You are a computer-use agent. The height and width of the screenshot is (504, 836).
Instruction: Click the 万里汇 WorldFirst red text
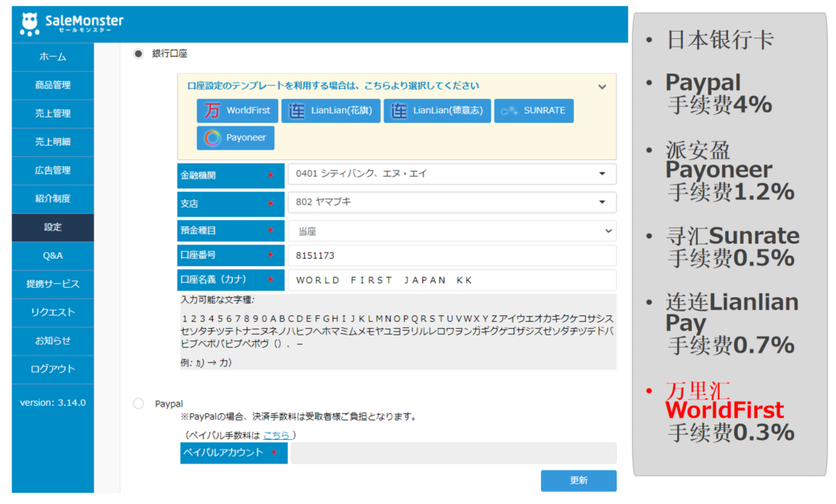(x=725, y=401)
